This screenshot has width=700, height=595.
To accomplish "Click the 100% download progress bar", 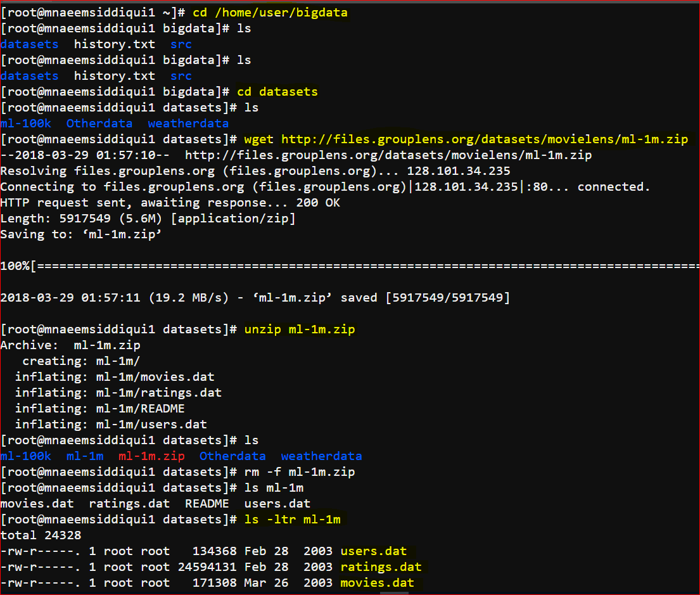I will coord(350,266).
